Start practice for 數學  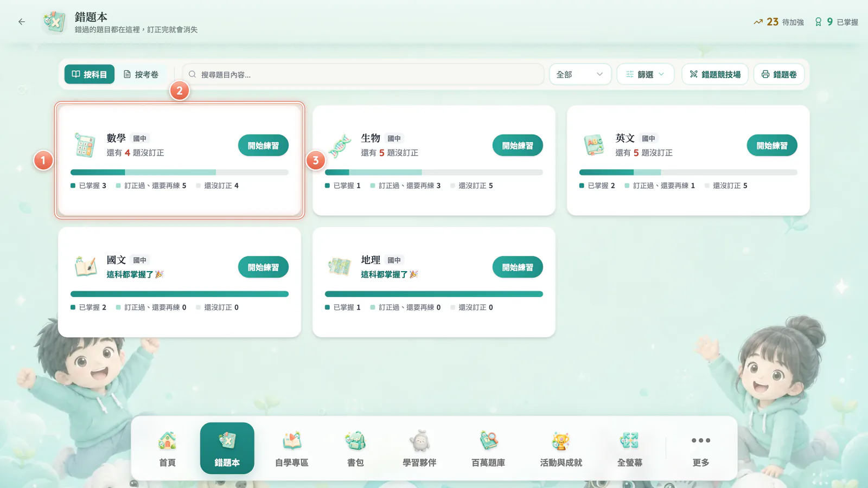click(x=263, y=145)
